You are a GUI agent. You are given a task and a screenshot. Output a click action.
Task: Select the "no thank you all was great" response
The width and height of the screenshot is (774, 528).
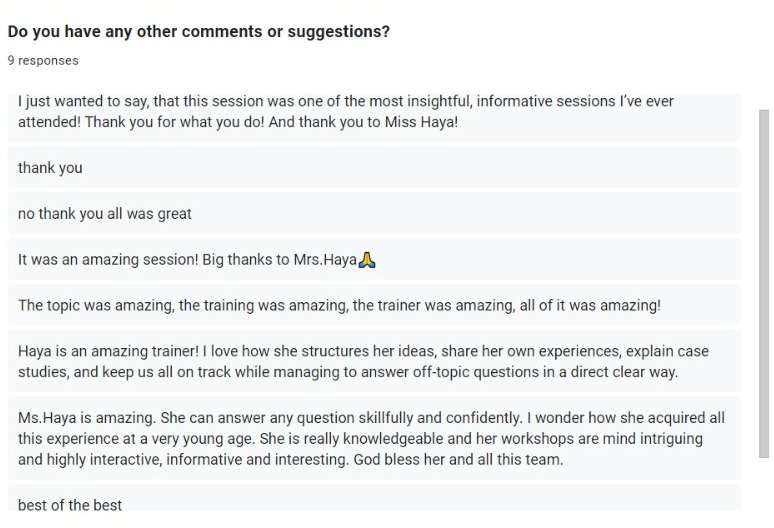pos(374,213)
